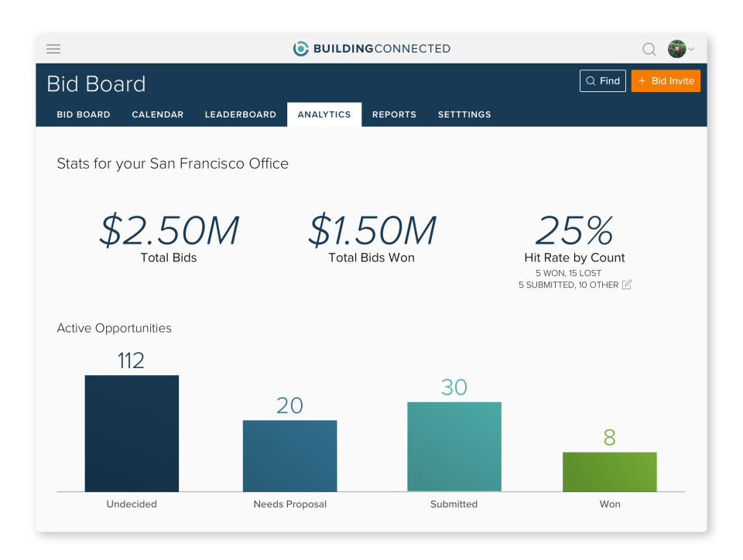Open the hamburger navigation menu
743x560 pixels.
[53, 49]
